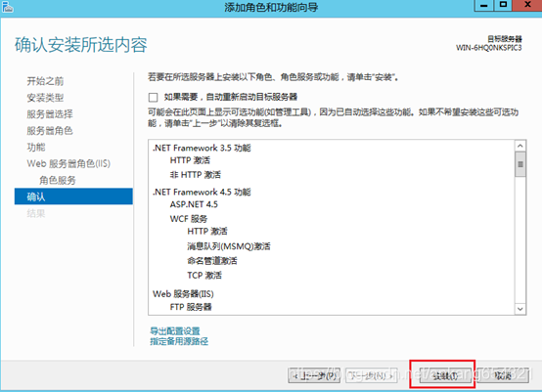Enable automatic restart of destination server checkbox
Screen dimensions: 542x392
tap(153, 98)
